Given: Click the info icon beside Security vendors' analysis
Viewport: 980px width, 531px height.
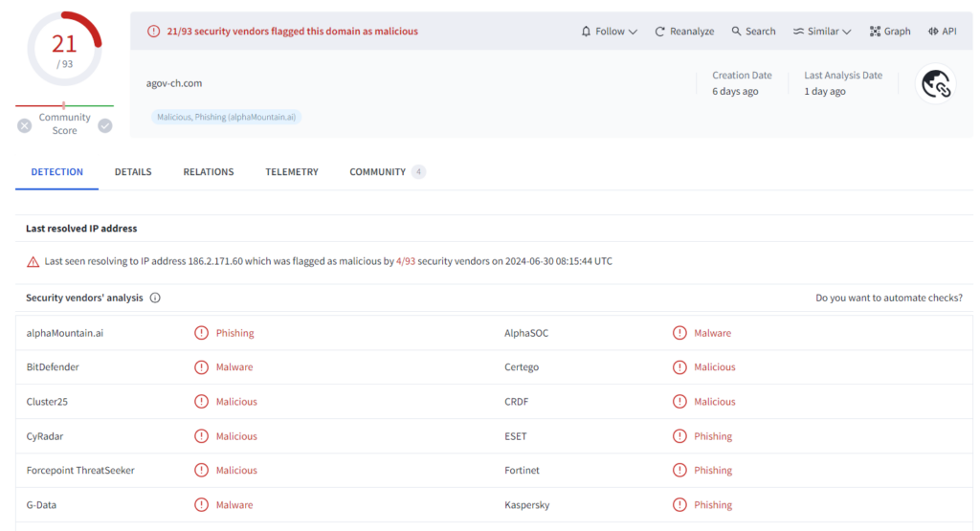Looking at the screenshot, I should [155, 298].
